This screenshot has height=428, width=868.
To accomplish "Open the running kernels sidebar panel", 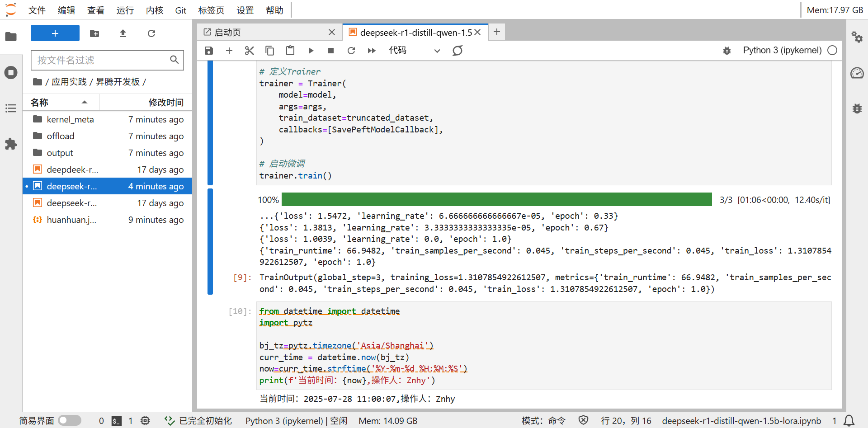I will pos(11,73).
